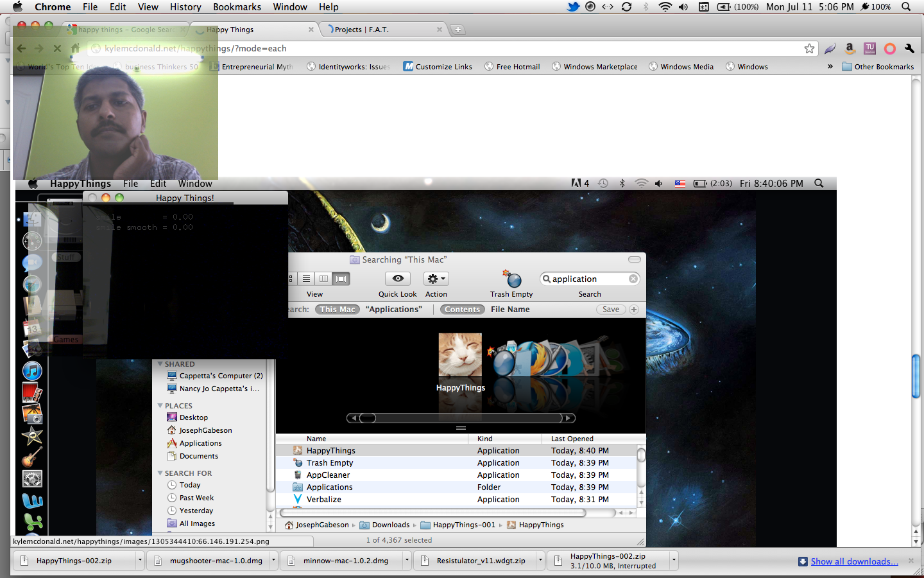Click the Finder file list horizontal scrollbar
Image resolution: width=924 pixels, height=578 pixels.
434,512
